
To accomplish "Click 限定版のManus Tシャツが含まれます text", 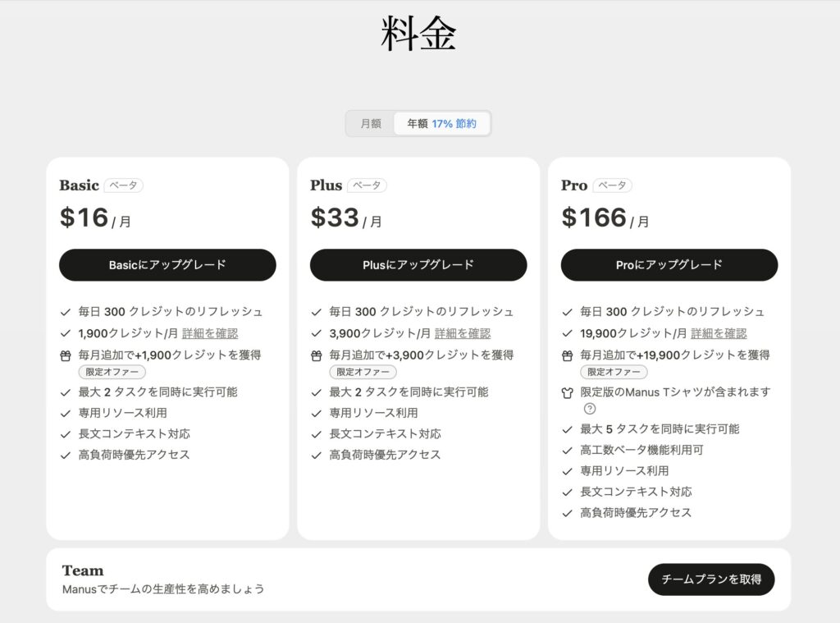I will coord(676,392).
